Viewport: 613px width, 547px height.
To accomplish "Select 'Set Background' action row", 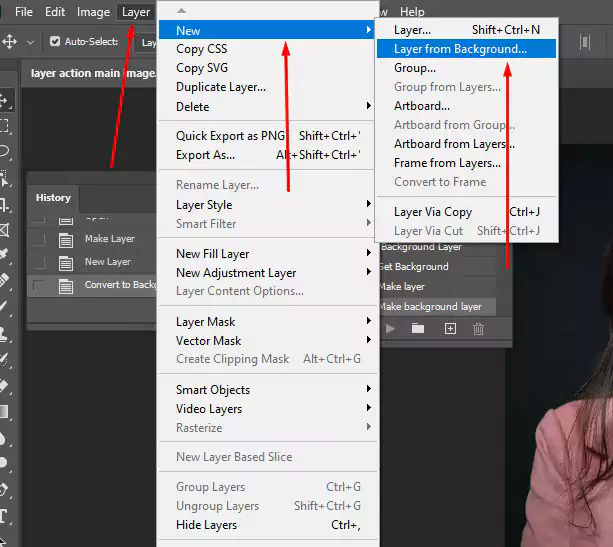I will pyautogui.click(x=437, y=267).
